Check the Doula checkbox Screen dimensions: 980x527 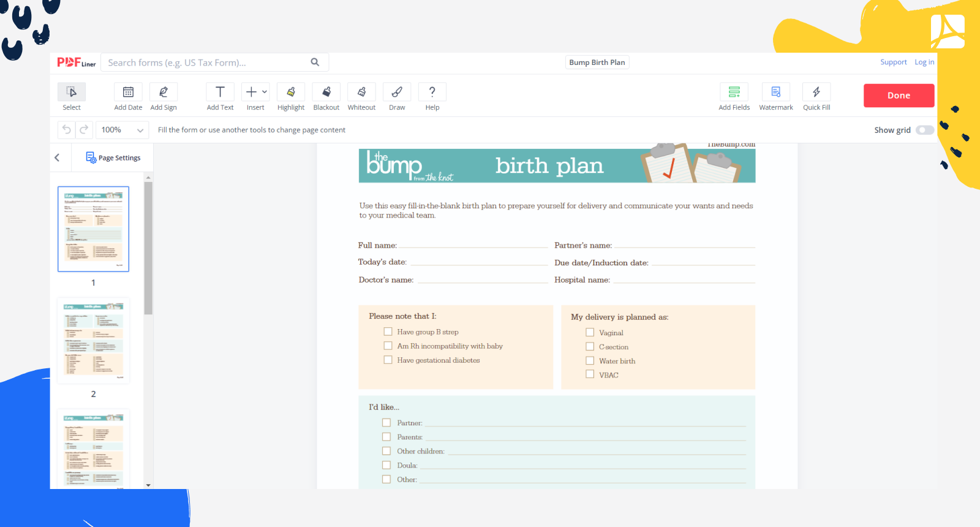pyautogui.click(x=386, y=465)
